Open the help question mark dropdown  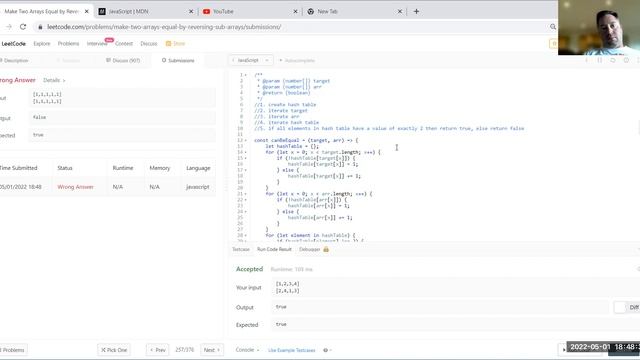tap(327, 350)
